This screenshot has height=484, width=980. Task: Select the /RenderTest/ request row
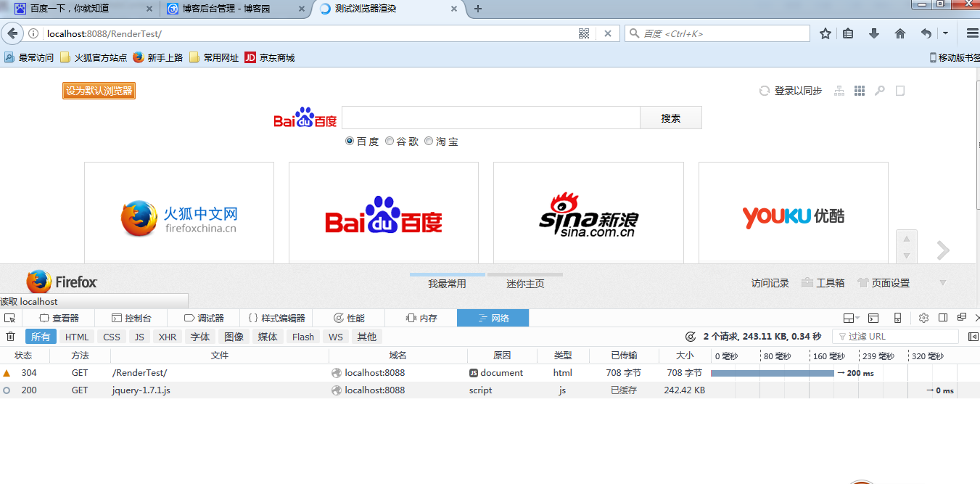490,373
